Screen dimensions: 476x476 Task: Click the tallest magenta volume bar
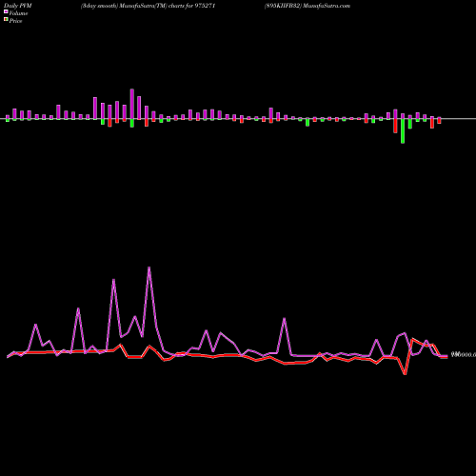(132, 104)
